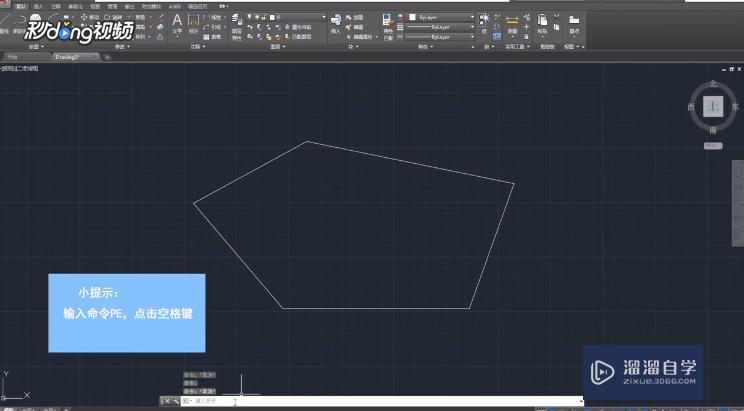
Task: Select the Dimension (标注) tool
Action: point(194,24)
